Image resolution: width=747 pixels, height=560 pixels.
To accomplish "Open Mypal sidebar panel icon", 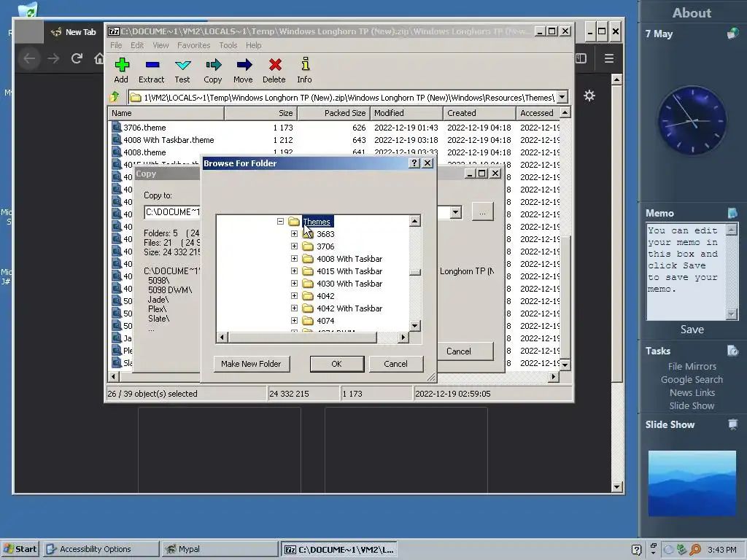I will (581, 58).
